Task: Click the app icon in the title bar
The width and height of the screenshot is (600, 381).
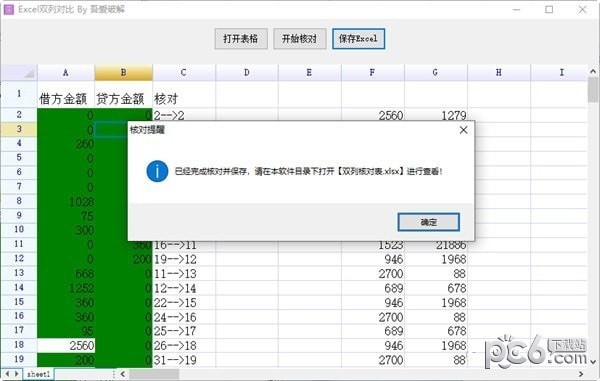Action: (x=8, y=9)
